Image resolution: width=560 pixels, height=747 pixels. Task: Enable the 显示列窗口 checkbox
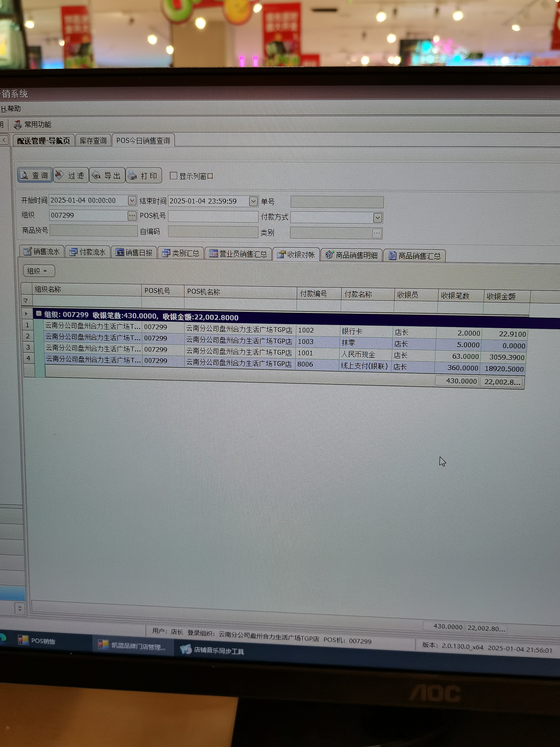[x=174, y=176]
